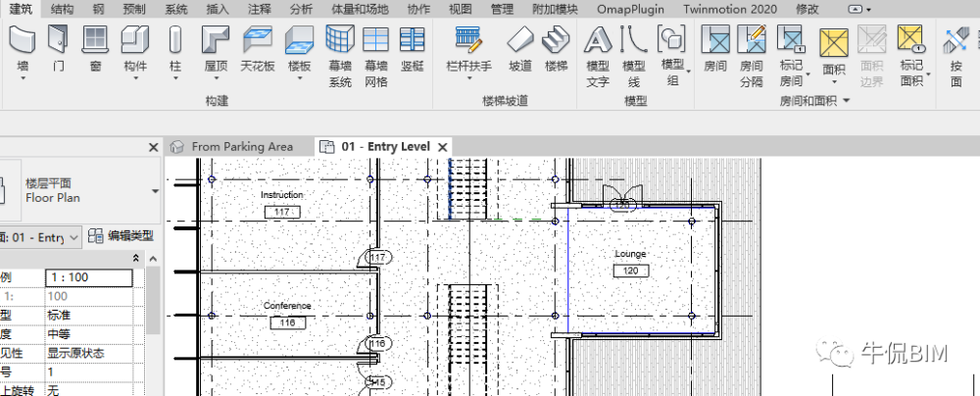The image size is (980, 396).
Task: Switch to the View (视图) ribbon tab
Action: point(461,9)
